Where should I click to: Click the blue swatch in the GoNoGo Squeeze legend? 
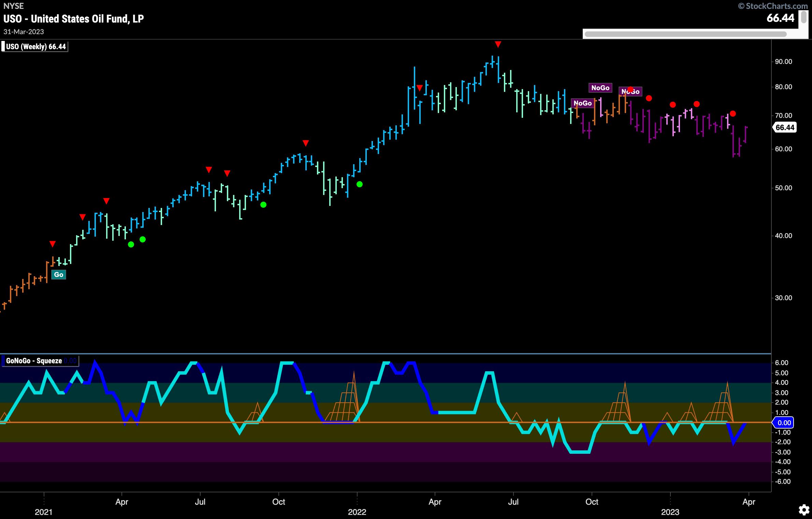[x=3, y=361]
